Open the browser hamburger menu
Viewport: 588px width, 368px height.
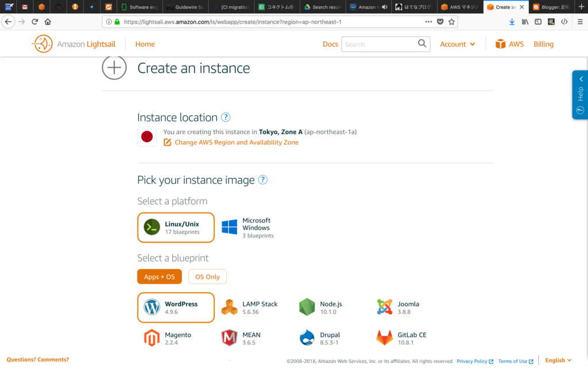click(x=580, y=22)
